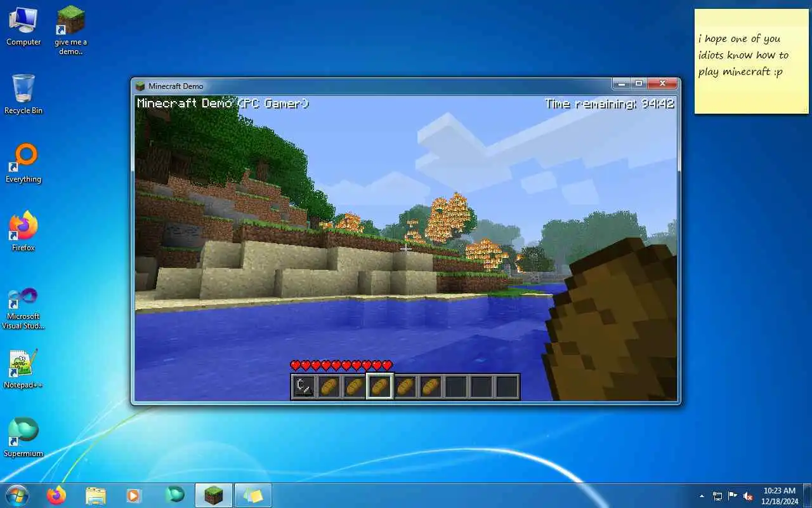
Task: Open Firefox from the taskbar
Action: coord(56,495)
